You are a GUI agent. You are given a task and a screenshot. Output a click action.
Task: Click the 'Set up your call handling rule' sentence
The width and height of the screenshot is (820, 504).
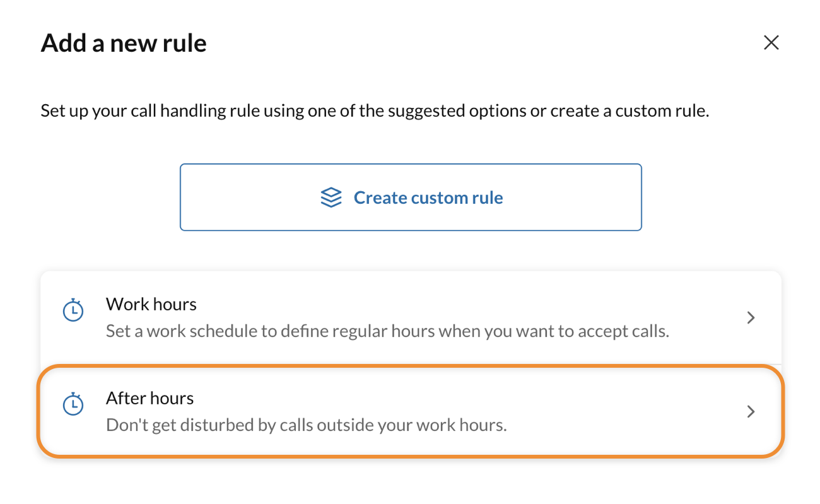(x=375, y=112)
